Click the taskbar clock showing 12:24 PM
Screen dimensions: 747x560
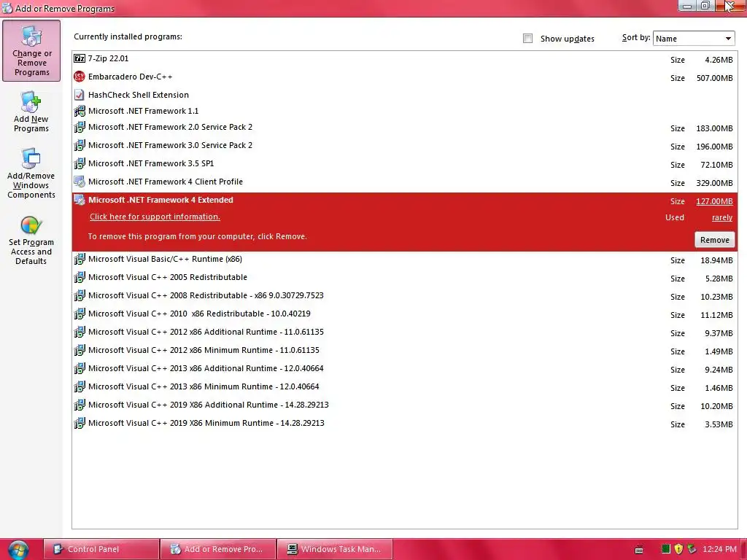(719, 550)
